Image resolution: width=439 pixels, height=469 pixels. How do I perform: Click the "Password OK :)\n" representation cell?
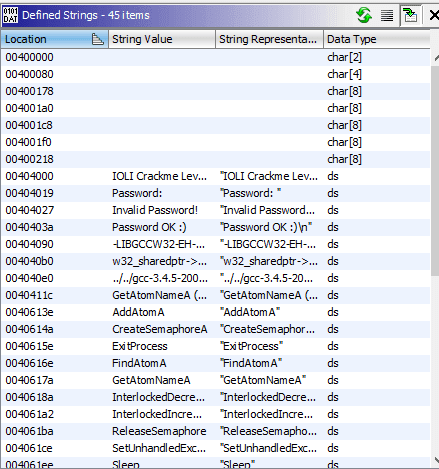[266, 227]
